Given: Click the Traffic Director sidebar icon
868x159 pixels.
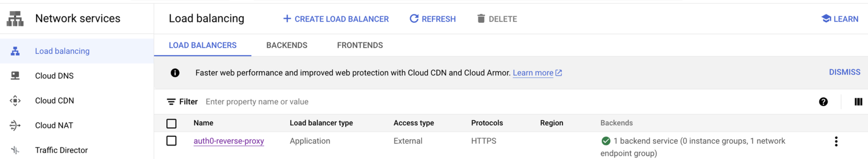Looking at the screenshot, I should pos(15,150).
